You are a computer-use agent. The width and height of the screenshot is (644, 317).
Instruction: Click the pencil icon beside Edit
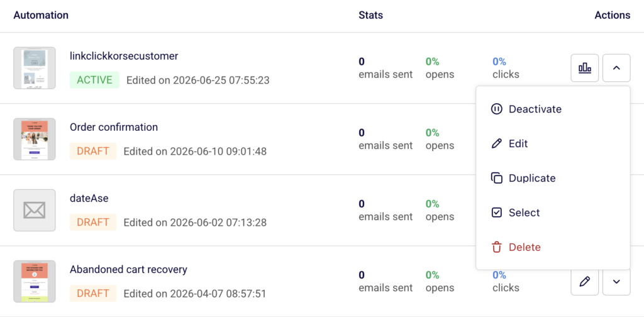[x=497, y=143]
